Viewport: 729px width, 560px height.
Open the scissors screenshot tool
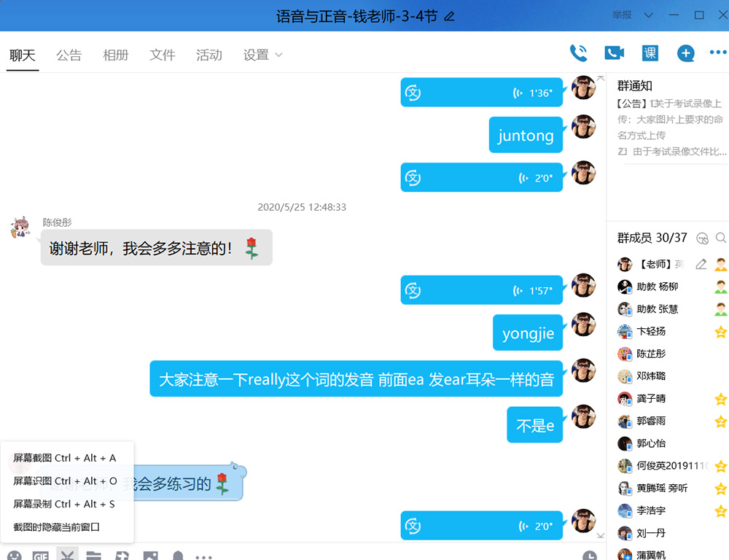tap(68, 556)
